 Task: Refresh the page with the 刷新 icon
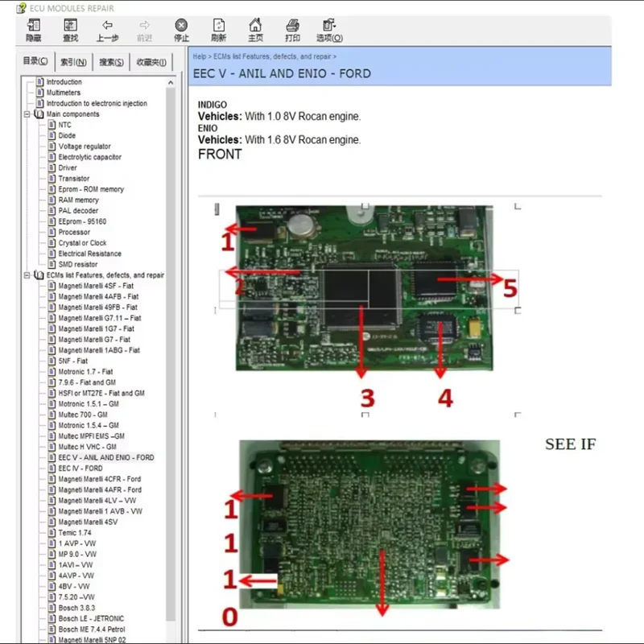[x=218, y=26]
